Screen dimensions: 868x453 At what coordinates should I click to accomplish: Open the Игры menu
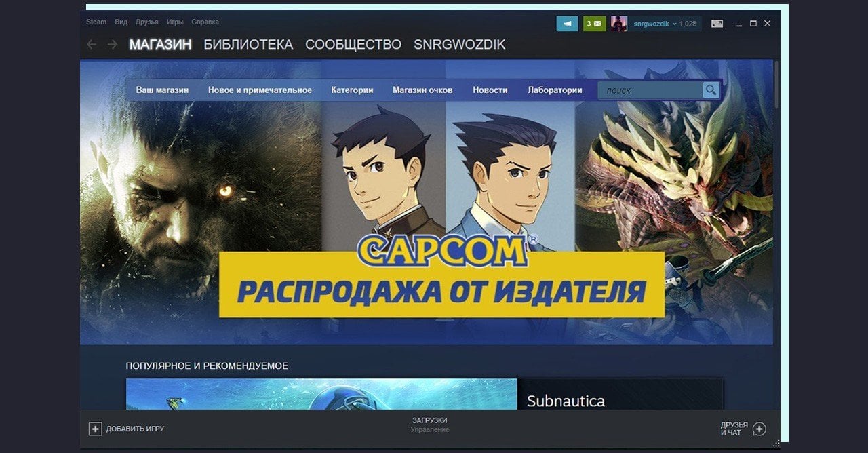[x=175, y=22]
